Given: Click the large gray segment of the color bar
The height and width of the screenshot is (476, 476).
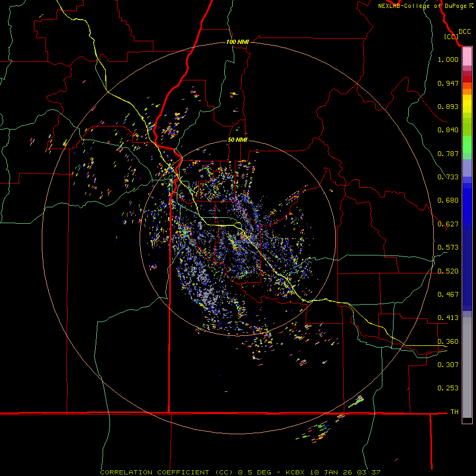Looking at the screenshot, I should [x=467, y=368].
